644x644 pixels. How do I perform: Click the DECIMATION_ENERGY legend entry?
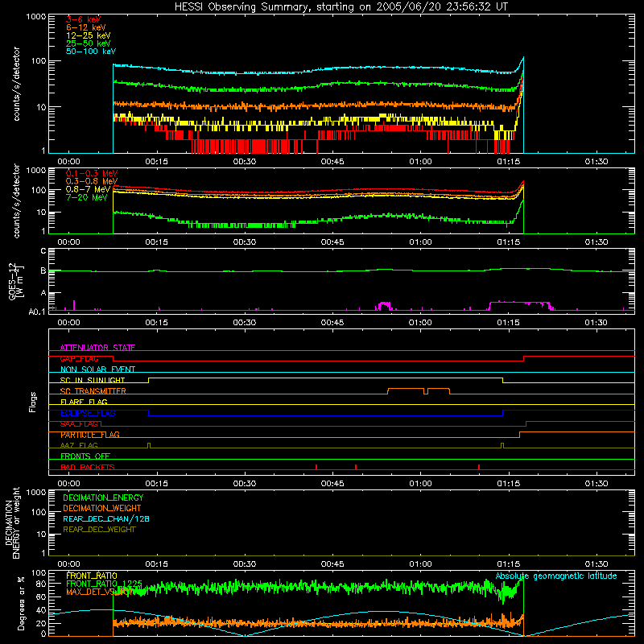pos(103,497)
